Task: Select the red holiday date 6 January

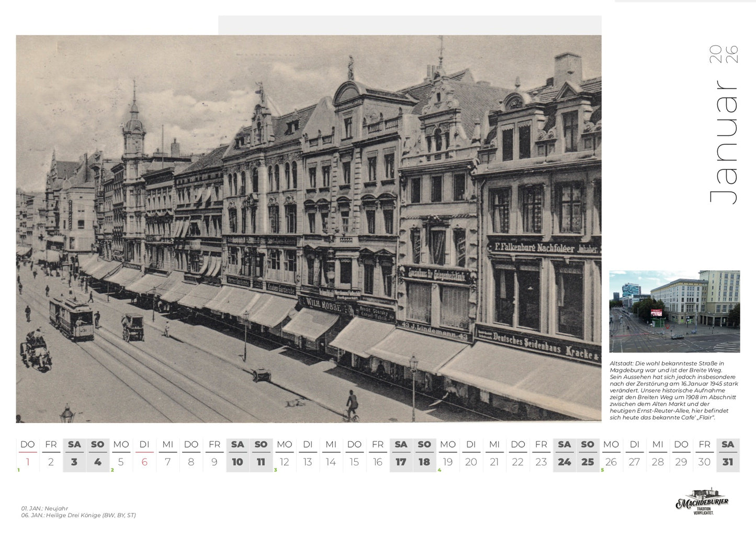Action: click(144, 462)
